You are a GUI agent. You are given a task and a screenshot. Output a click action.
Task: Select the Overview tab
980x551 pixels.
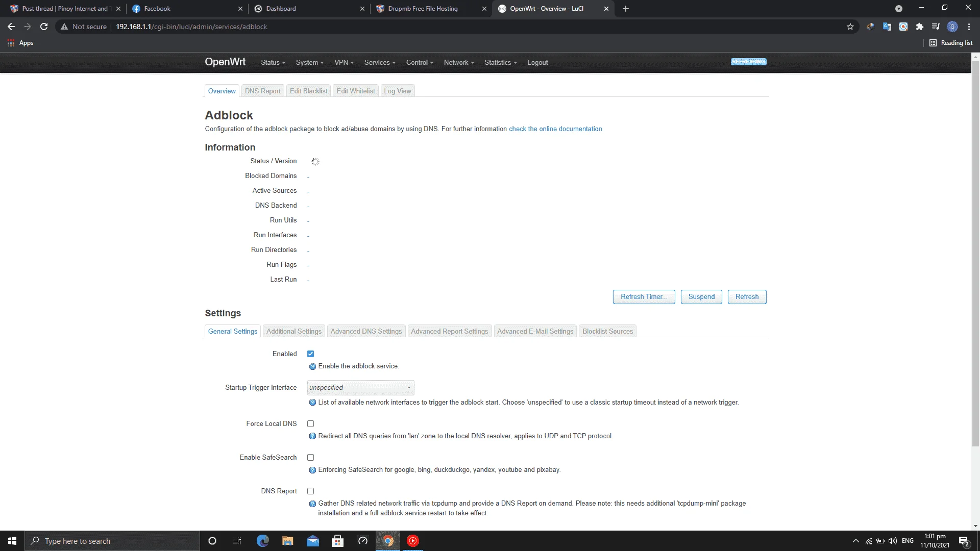click(222, 91)
